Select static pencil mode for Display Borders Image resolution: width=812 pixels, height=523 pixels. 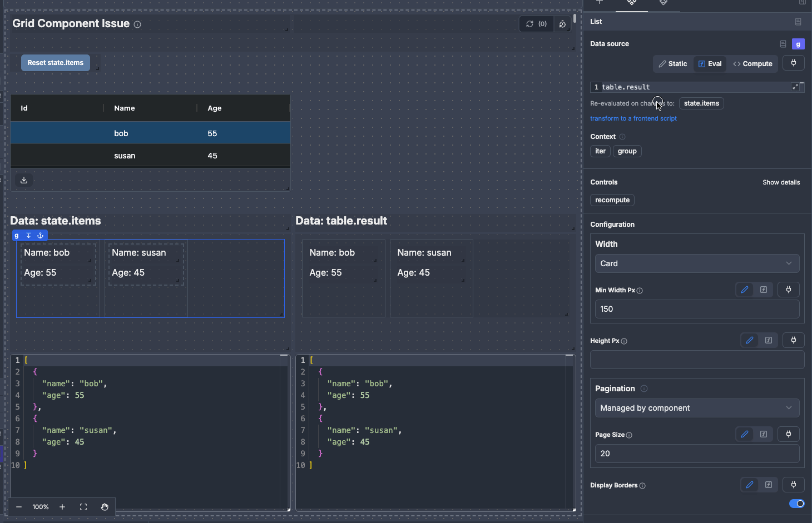click(750, 485)
